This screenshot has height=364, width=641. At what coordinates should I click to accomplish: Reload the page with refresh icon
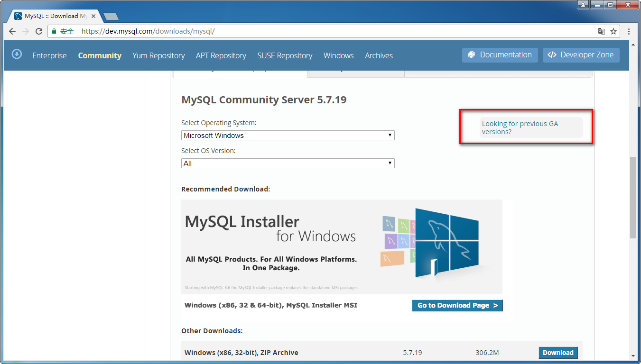point(39,31)
